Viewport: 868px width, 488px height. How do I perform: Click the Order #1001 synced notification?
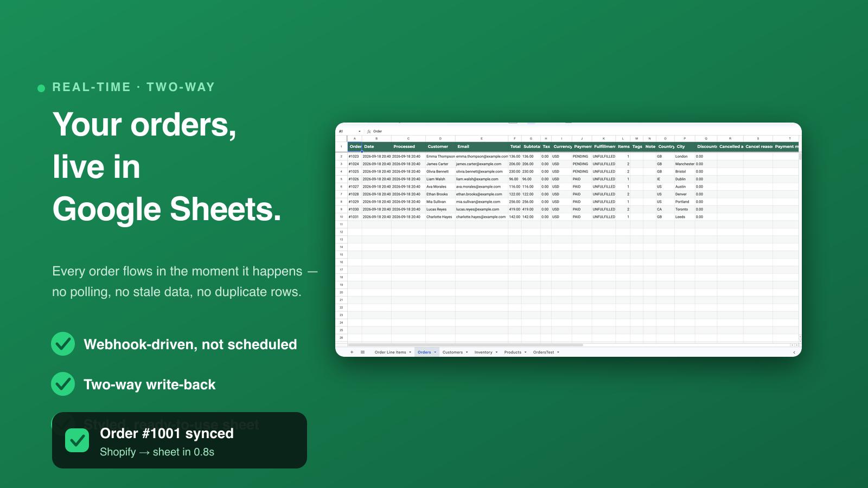[x=180, y=440]
